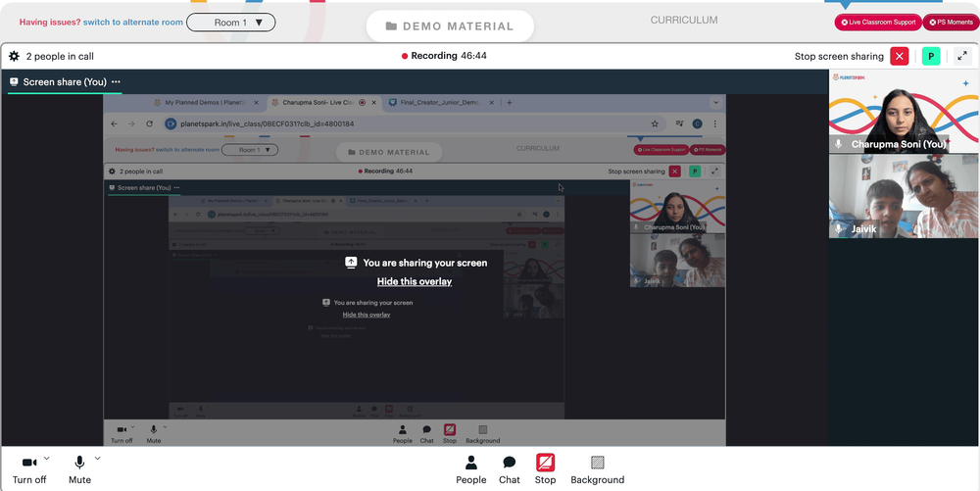Bookmark the page with the star icon
Viewport: 980px width, 491px height.
655,123
